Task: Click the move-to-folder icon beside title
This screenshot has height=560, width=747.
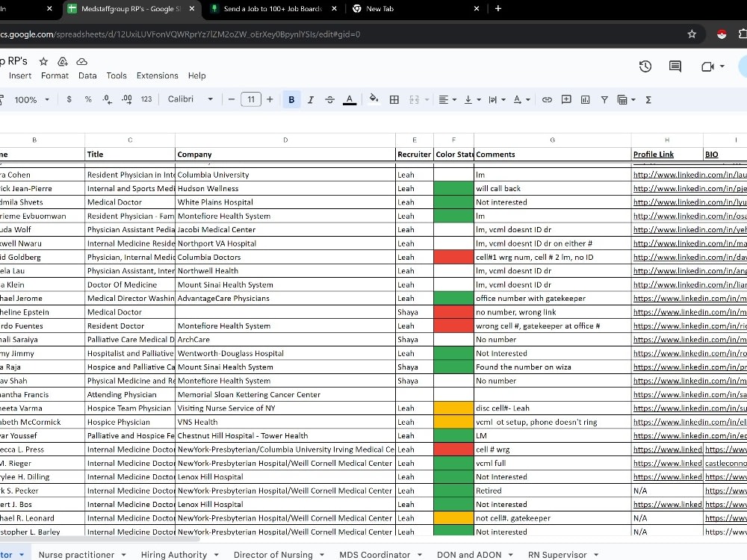Action: 63,61
